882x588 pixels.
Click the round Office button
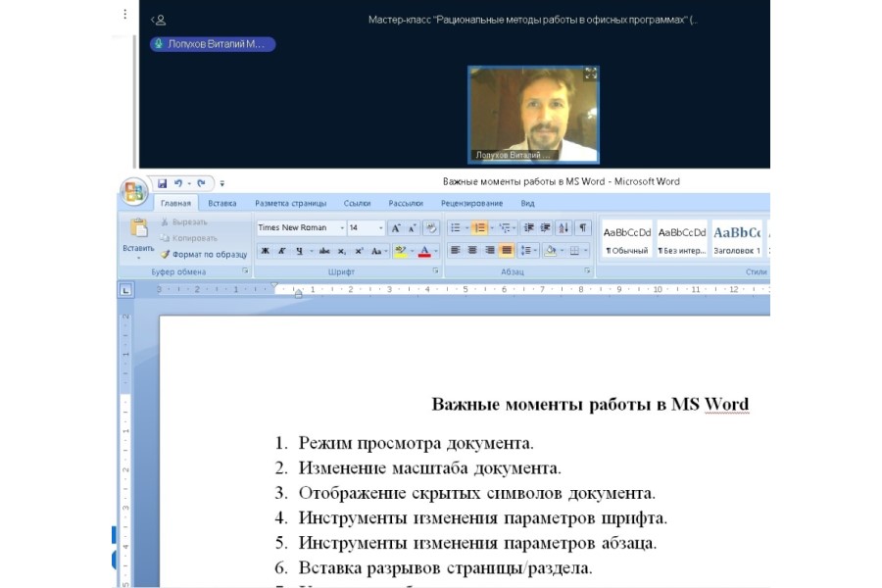pyautogui.click(x=134, y=191)
